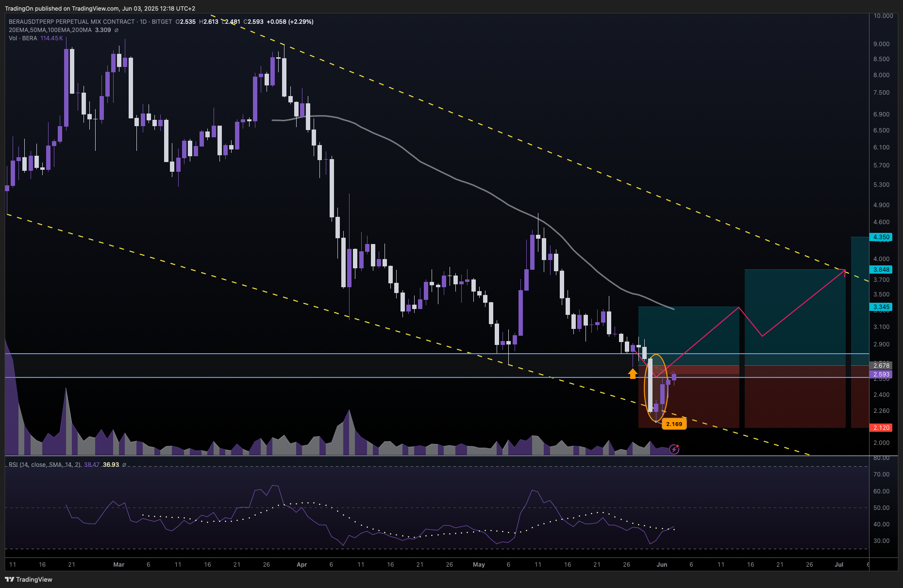The image size is (903, 588).
Task: Click the BERAUSDTPERP PERPETUAL MIX CONTRACT title
Action: click(x=72, y=22)
